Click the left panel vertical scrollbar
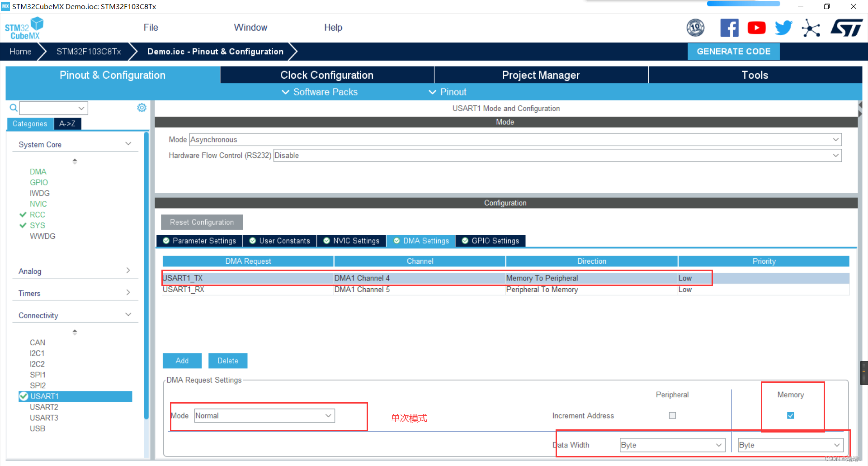This screenshot has width=868, height=466. (146, 276)
